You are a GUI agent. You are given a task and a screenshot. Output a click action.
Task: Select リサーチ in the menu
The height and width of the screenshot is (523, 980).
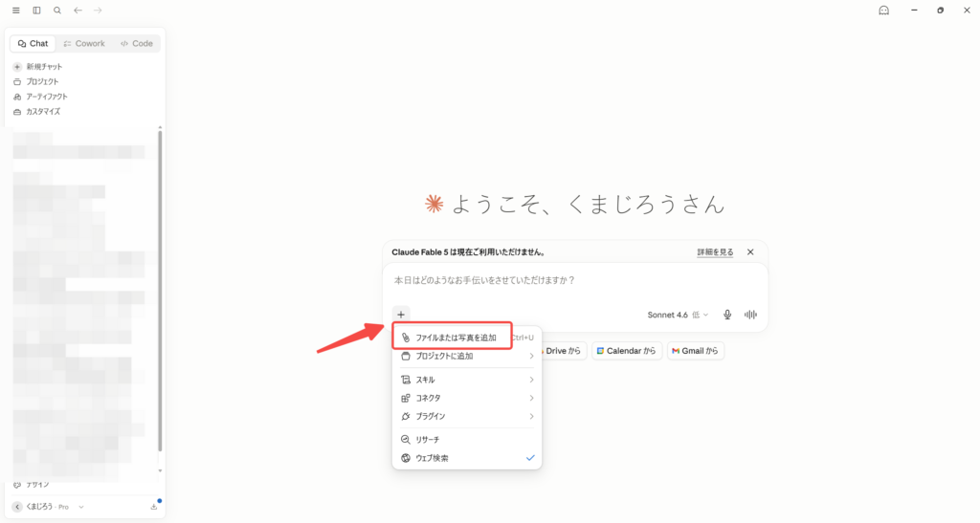click(467, 440)
